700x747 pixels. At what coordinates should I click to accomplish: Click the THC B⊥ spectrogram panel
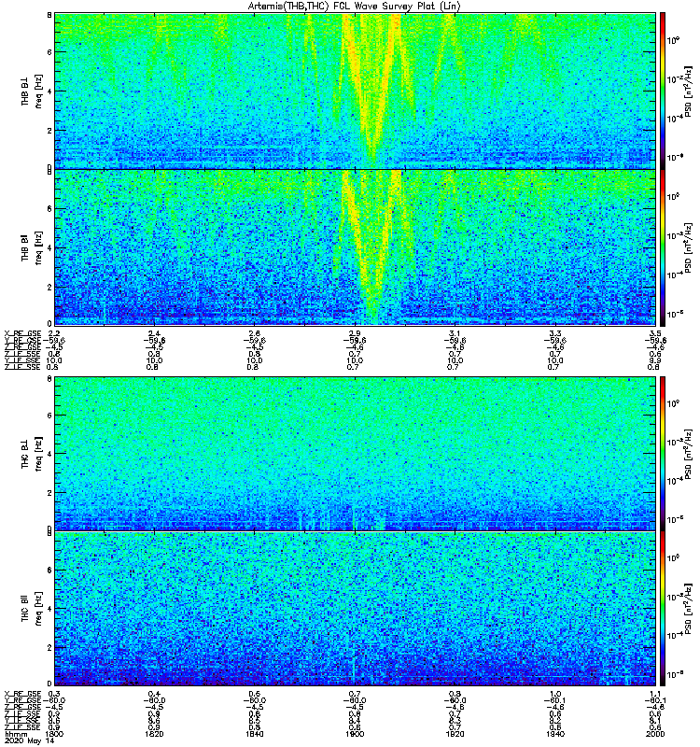pos(356,453)
